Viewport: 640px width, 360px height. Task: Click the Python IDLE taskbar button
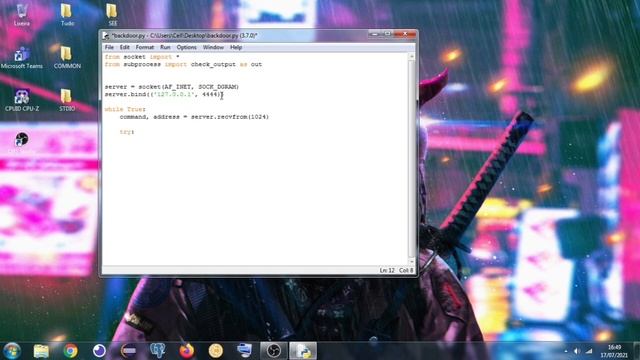tap(303, 351)
